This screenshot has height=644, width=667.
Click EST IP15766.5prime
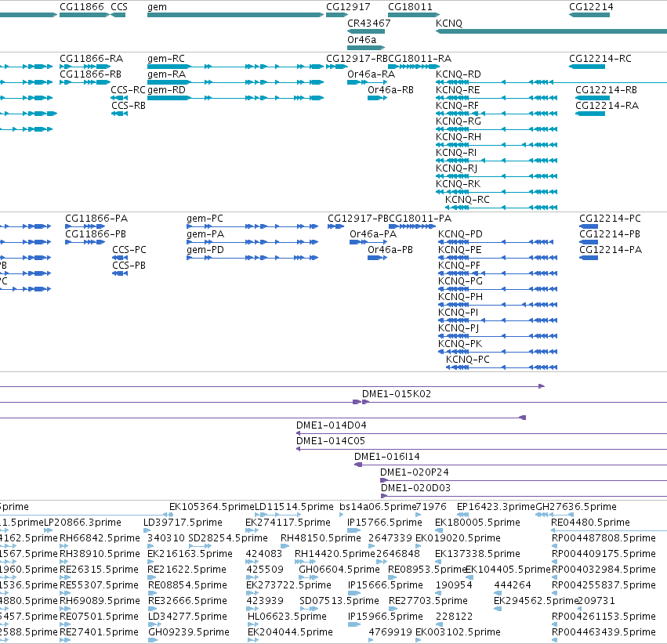[x=385, y=523]
